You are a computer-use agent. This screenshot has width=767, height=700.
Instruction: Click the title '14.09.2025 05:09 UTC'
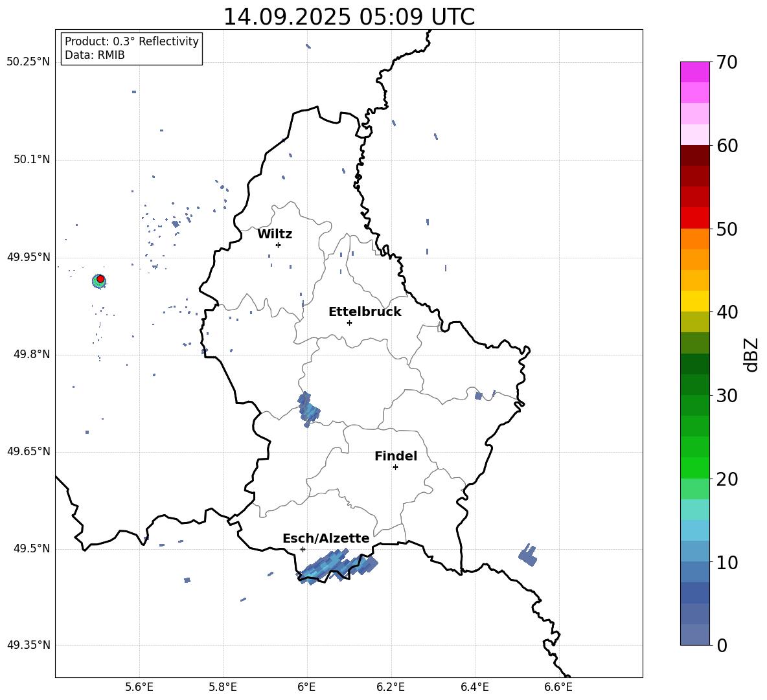pyautogui.click(x=349, y=17)
